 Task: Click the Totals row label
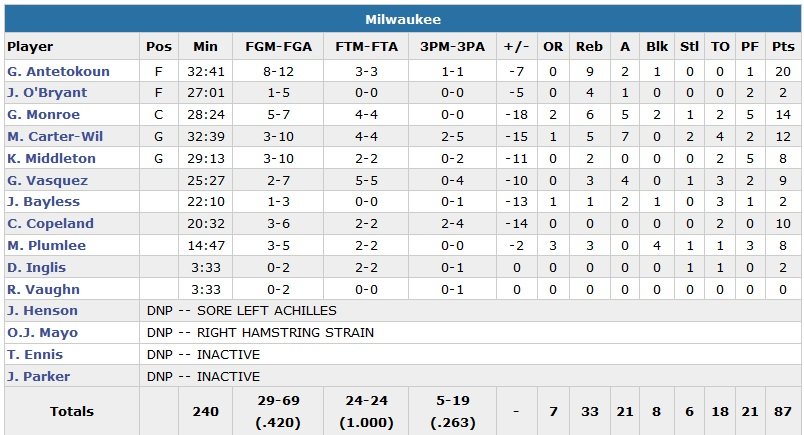72,411
